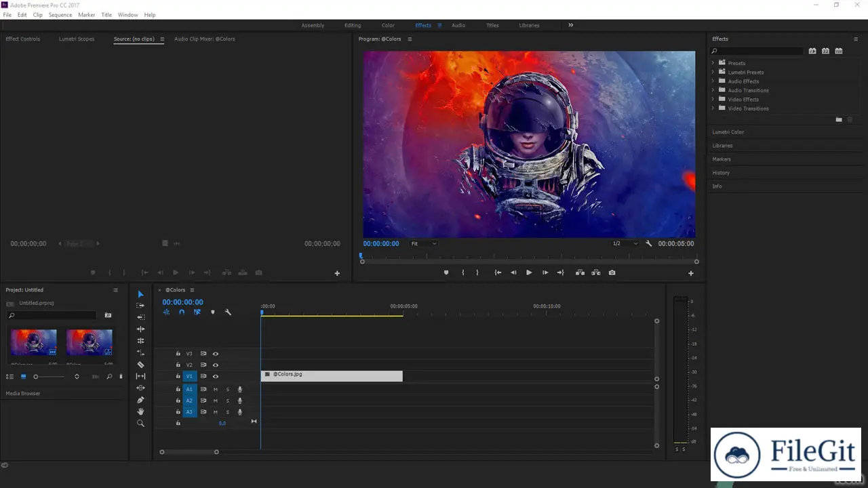This screenshot has width=868, height=488.
Task: Open the Media Browser panel
Action: [23, 393]
